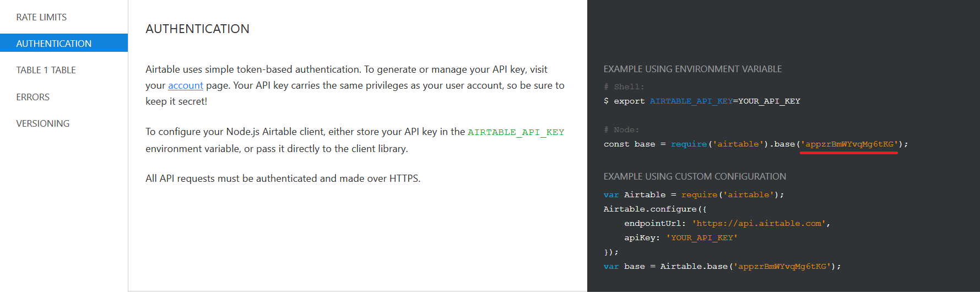Image resolution: width=980 pixels, height=292 pixels.
Task: Click the AUTHENTICATION page heading
Action: point(197,29)
